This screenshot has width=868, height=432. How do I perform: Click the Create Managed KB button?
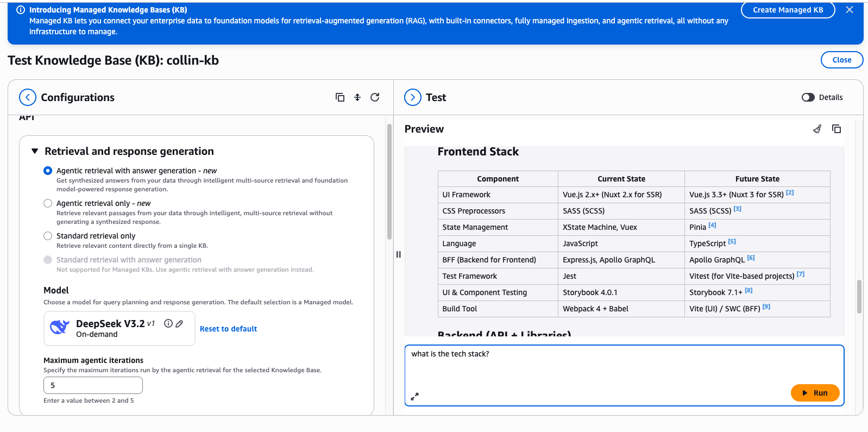click(x=788, y=10)
